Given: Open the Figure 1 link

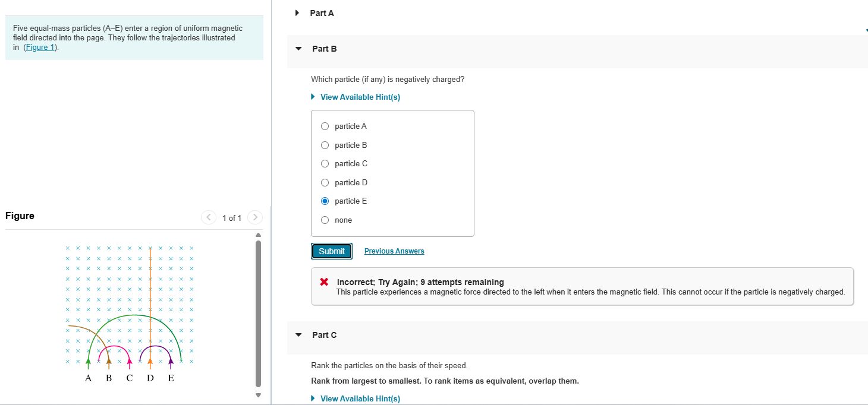Looking at the screenshot, I should (x=39, y=47).
